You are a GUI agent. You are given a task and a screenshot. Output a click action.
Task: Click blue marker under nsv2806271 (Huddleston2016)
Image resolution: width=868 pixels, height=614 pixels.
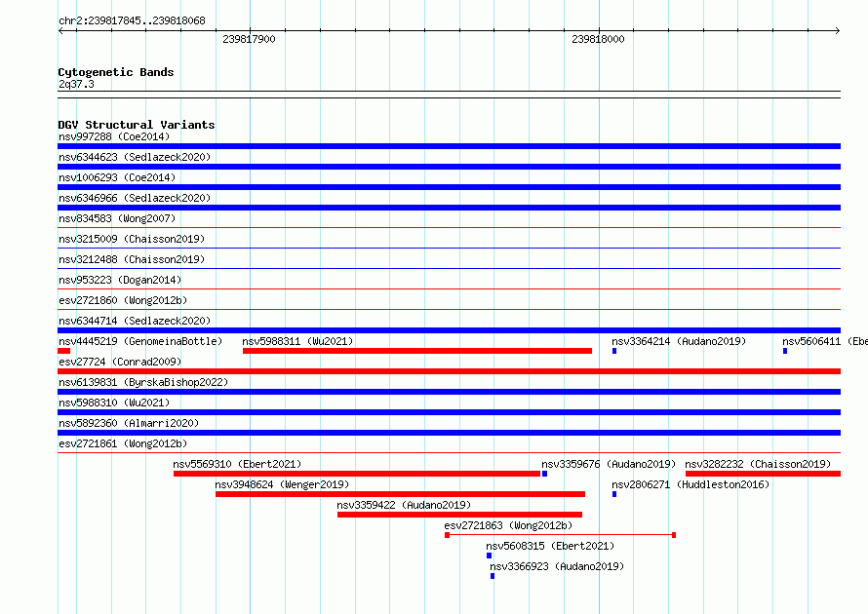pos(614,494)
